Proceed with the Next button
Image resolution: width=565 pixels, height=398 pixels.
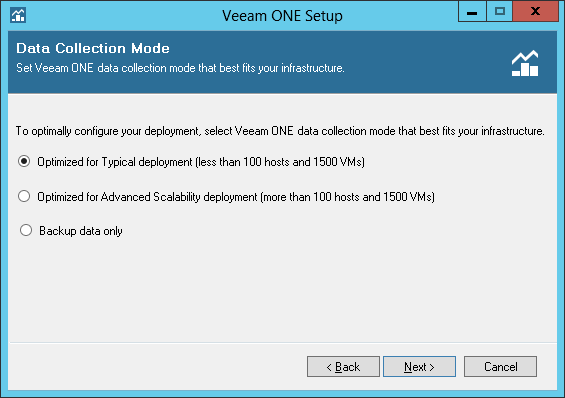pos(419,367)
